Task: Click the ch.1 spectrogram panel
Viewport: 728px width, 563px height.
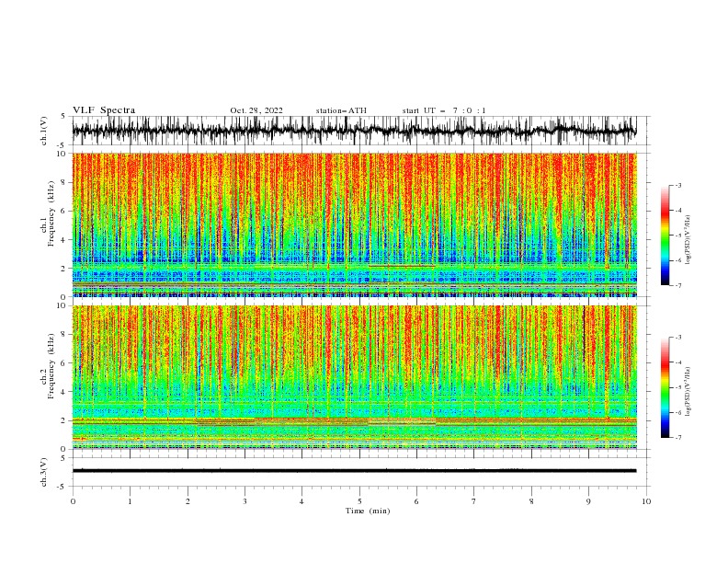Action: [354, 224]
